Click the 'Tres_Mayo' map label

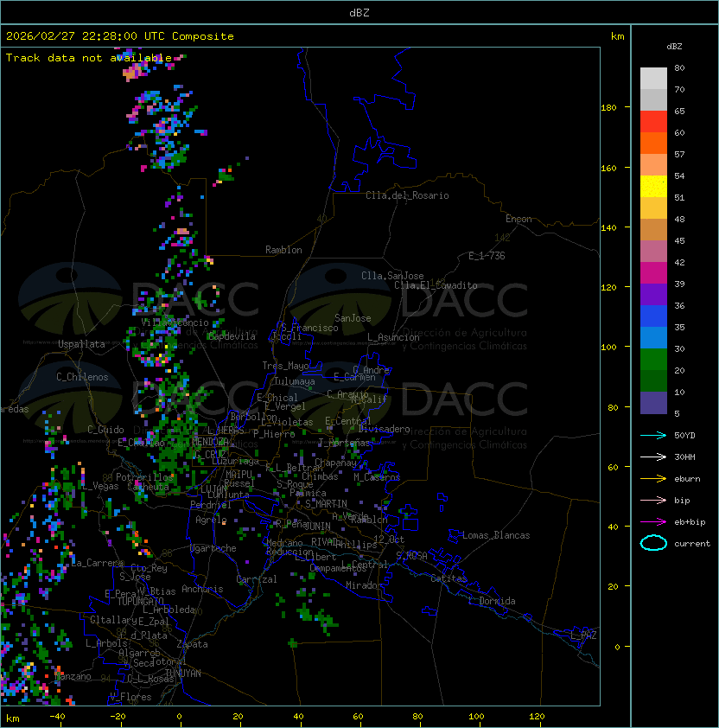285,366
